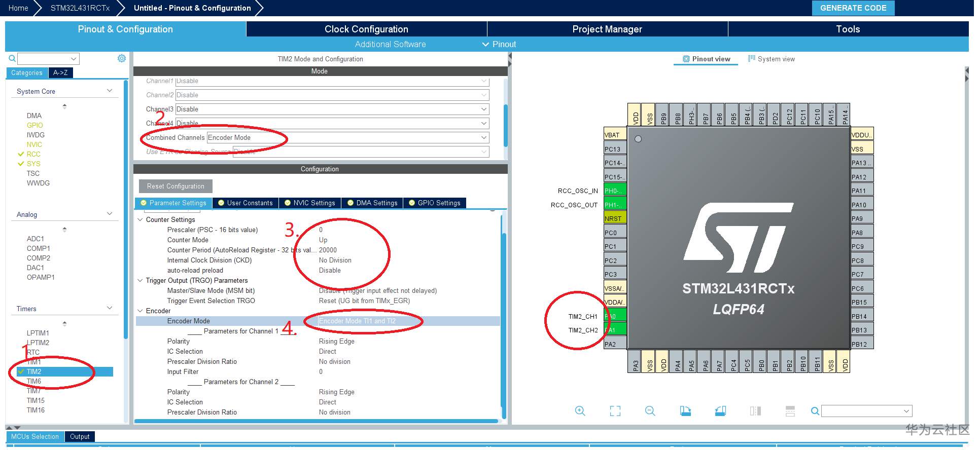Open the MCUs Selection tab
Viewport: 980px width, 450px height.
pyautogui.click(x=35, y=437)
